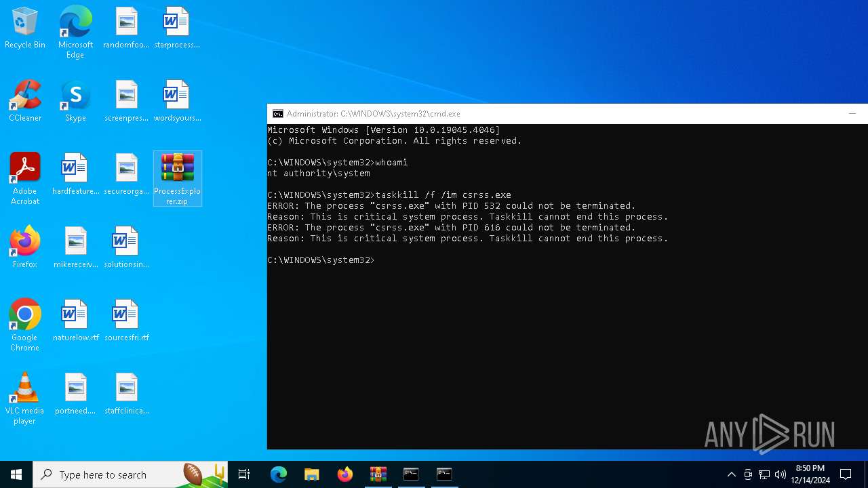Open the volume control tray icon

[781, 474]
